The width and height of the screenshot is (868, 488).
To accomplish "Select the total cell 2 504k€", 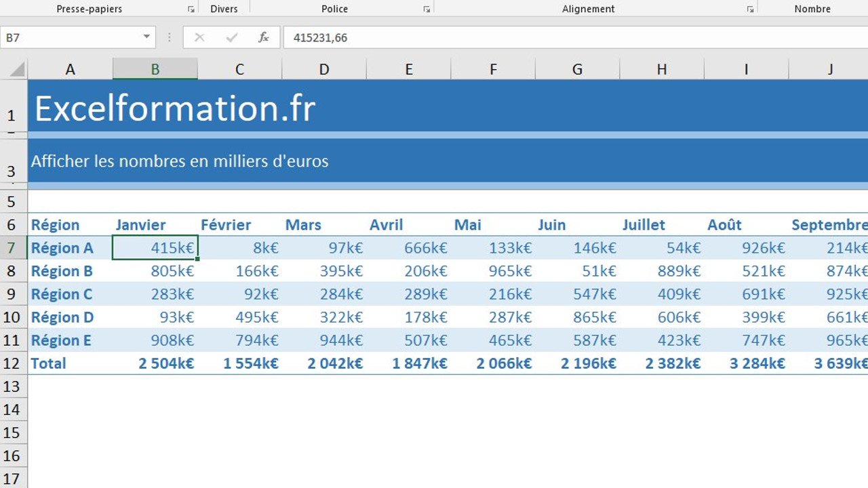I will tap(155, 363).
